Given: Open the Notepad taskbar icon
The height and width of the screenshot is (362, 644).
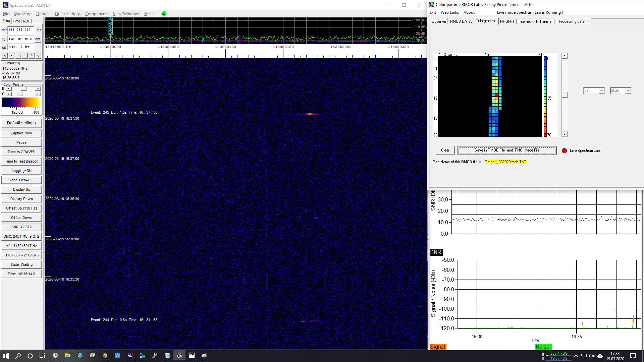Looking at the screenshot, I should (167, 356).
